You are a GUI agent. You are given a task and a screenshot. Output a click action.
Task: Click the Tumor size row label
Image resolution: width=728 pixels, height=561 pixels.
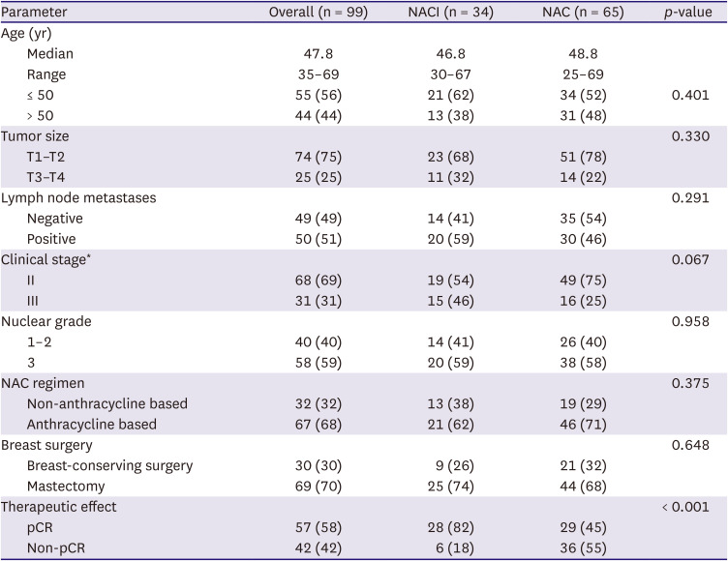36,136
